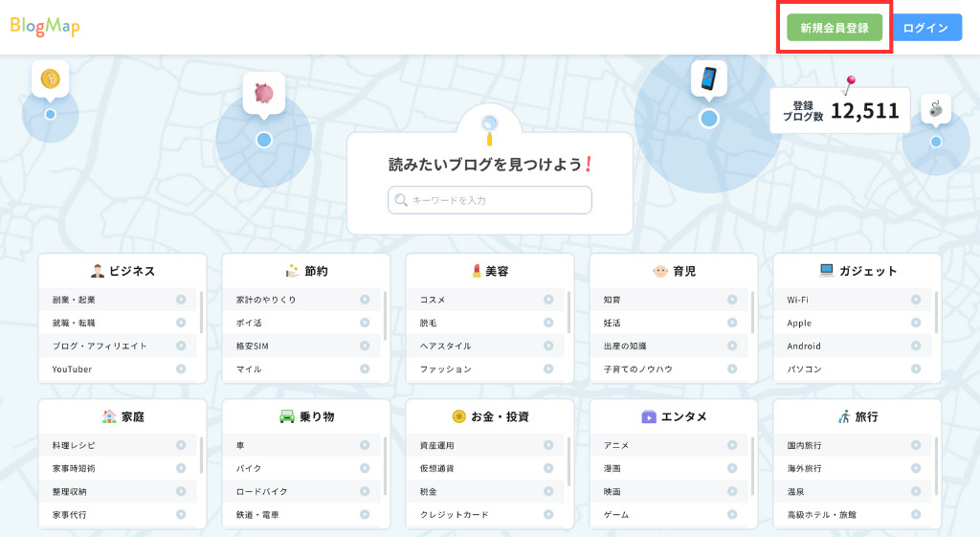Select 就職・転職 in ビジネス list

coord(119,323)
